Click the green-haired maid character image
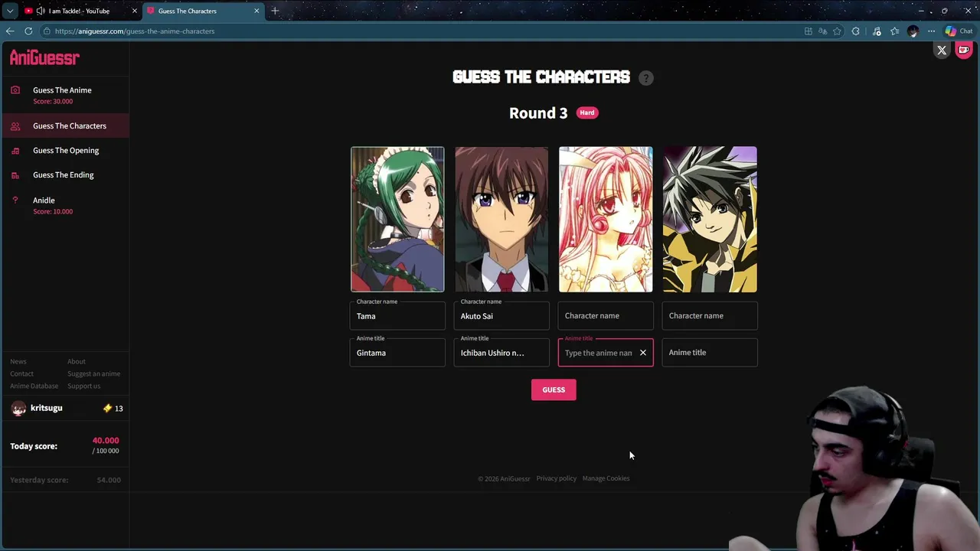This screenshot has width=980, height=551. tap(397, 220)
